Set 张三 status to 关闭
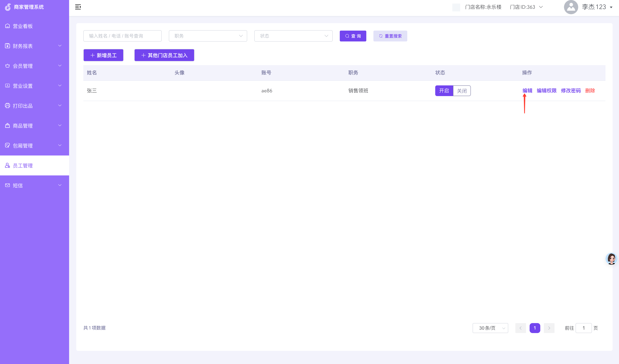This screenshot has width=619, height=364. (462, 91)
